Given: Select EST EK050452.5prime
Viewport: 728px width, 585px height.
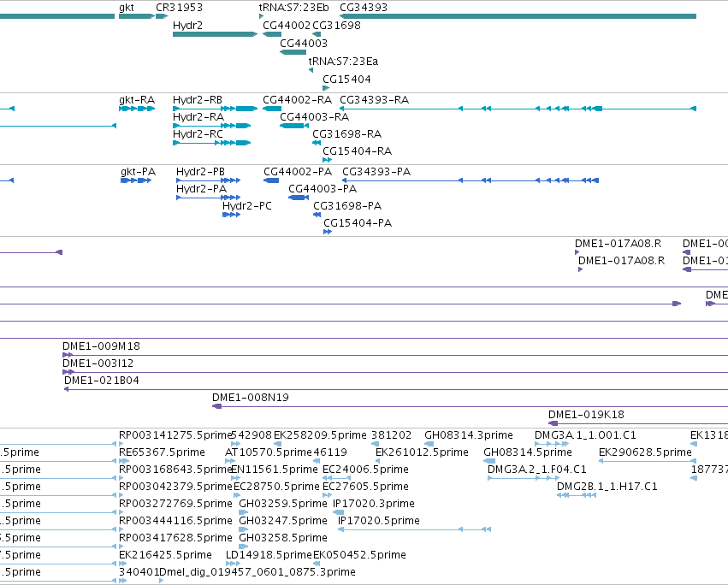Looking at the screenshot, I should pos(360,556).
